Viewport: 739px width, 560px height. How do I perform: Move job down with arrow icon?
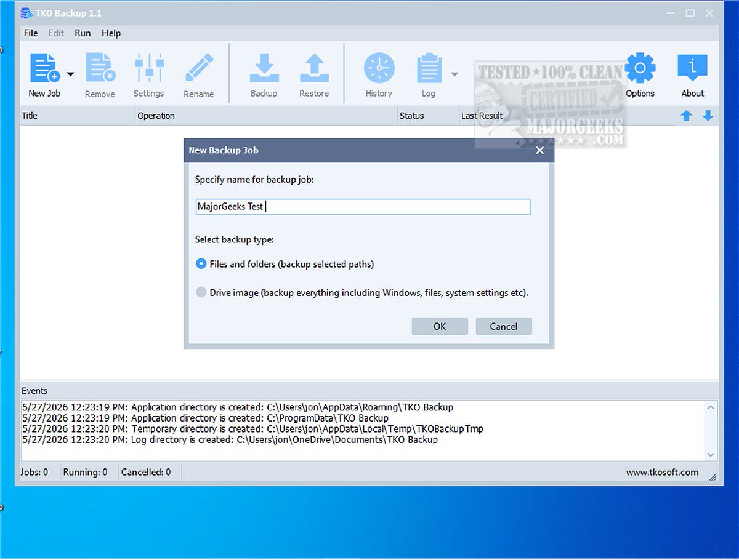click(708, 116)
